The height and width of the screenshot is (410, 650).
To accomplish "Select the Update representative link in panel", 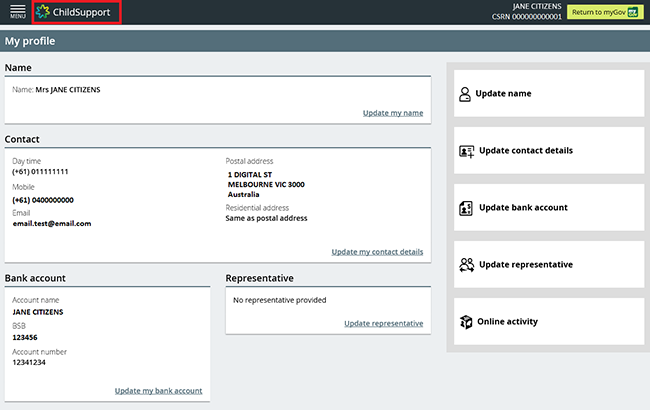I will 383,323.
